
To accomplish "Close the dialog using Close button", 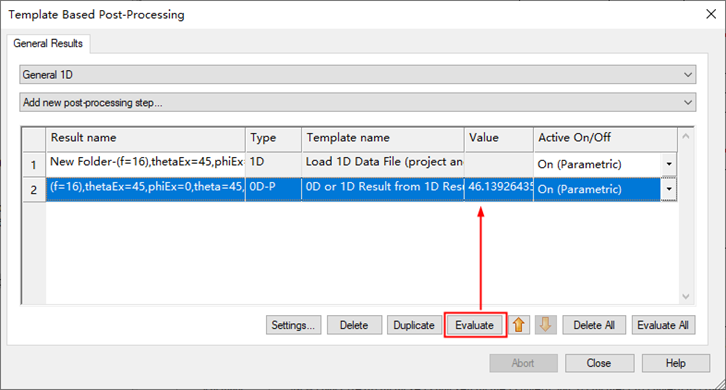I will pos(599,363).
